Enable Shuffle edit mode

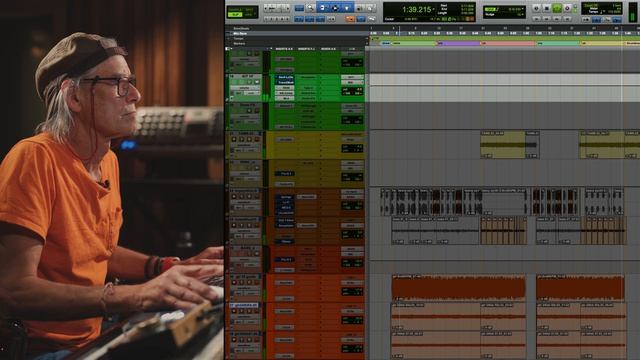coord(235,9)
